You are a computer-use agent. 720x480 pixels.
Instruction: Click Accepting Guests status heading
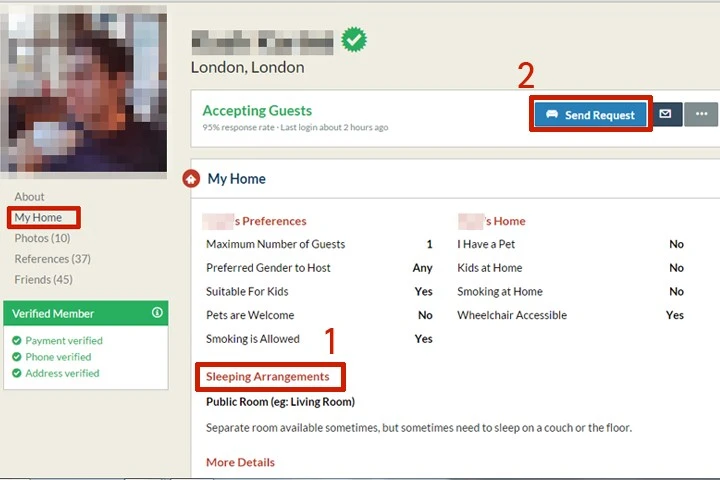point(257,111)
